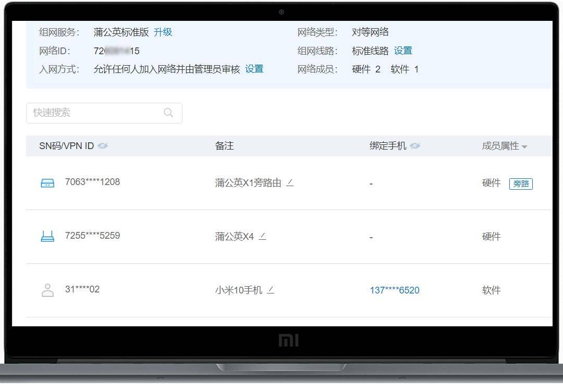Click the software member person icon
The image size is (563, 392).
pyautogui.click(x=47, y=289)
